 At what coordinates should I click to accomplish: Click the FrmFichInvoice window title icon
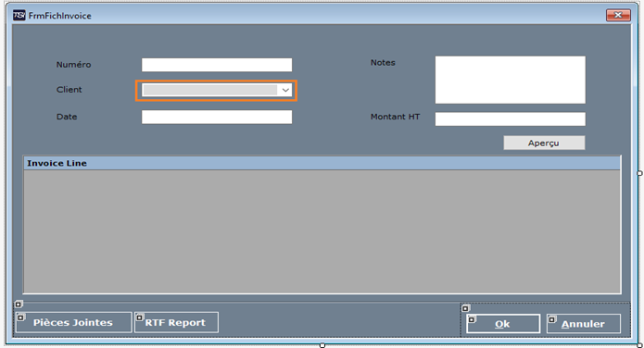coord(19,16)
